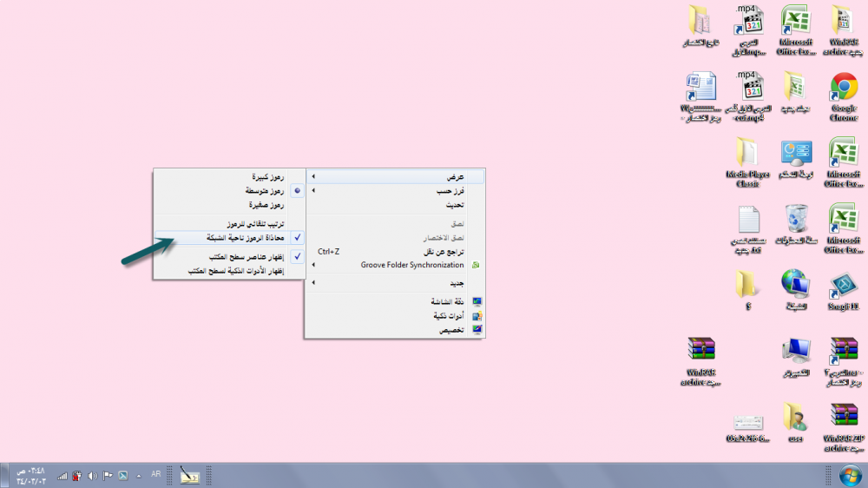868x488 pixels.
Task: Expand Groove Folder Synchronization submenu
Action: pyautogui.click(x=395, y=265)
